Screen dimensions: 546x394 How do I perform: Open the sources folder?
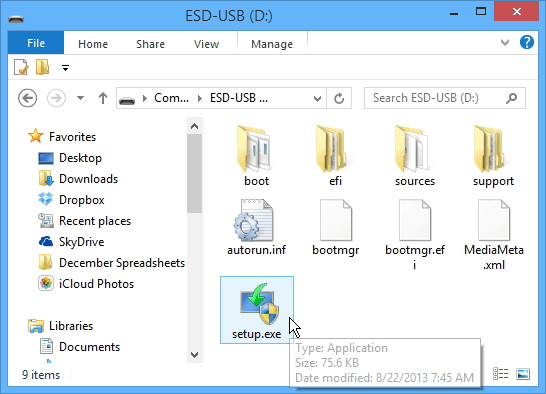[414, 156]
